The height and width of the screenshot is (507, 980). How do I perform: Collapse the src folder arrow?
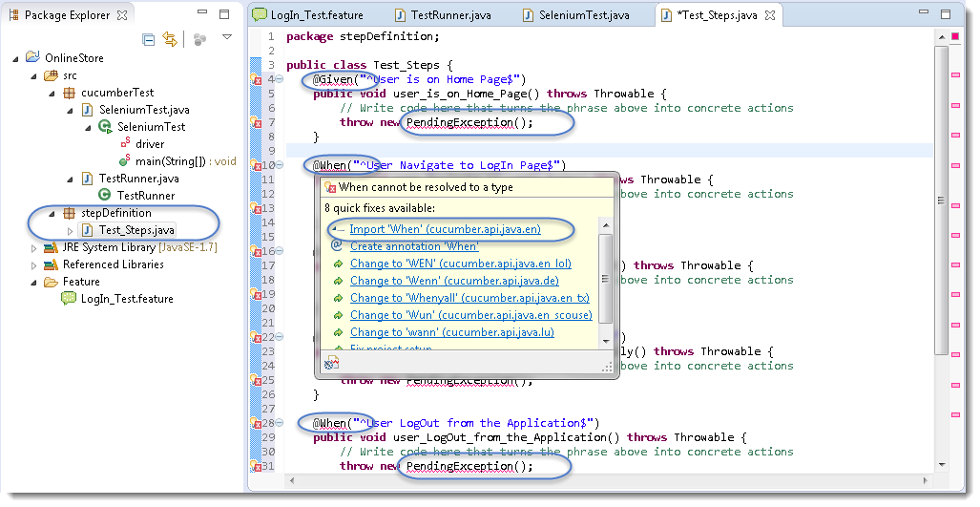tap(33, 76)
